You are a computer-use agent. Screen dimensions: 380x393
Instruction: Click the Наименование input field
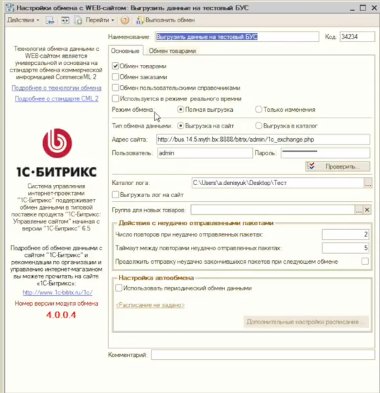pyautogui.click(x=237, y=37)
